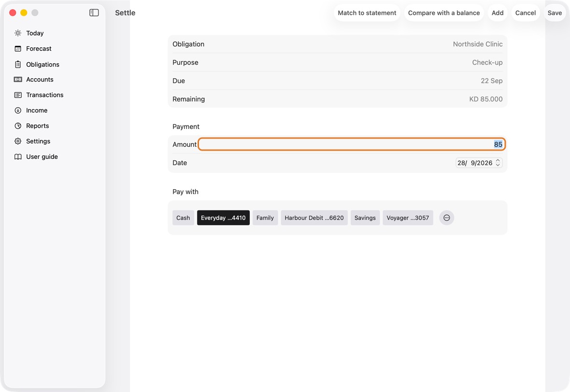Navigate to Transactions section
Viewport: 570px width, 392px height.
point(45,95)
